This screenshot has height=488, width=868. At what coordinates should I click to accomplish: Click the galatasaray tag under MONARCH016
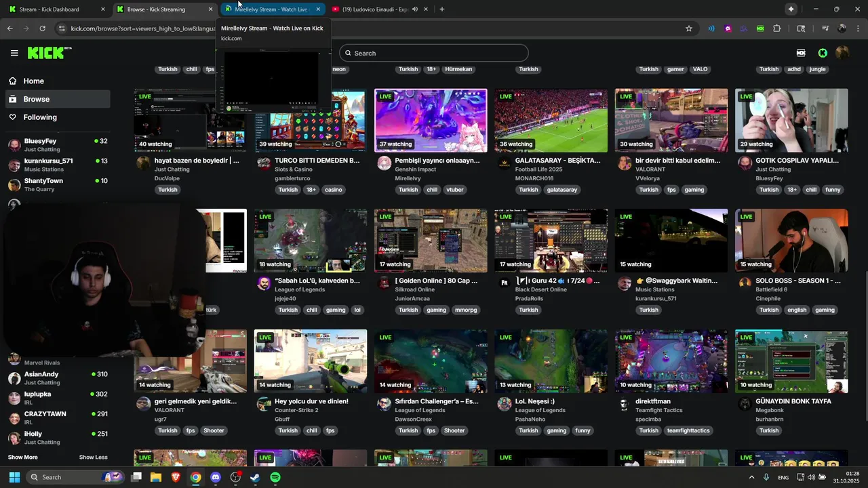(561, 190)
